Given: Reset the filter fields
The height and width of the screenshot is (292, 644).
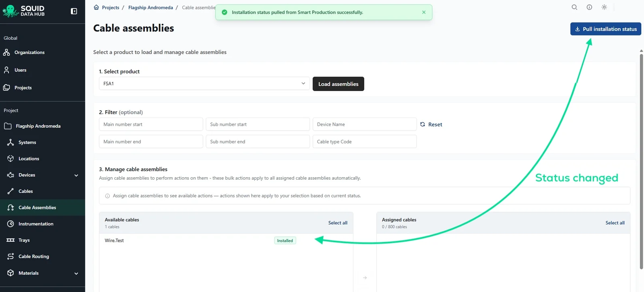Looking at the screenshot, I should tap(431, 124).
